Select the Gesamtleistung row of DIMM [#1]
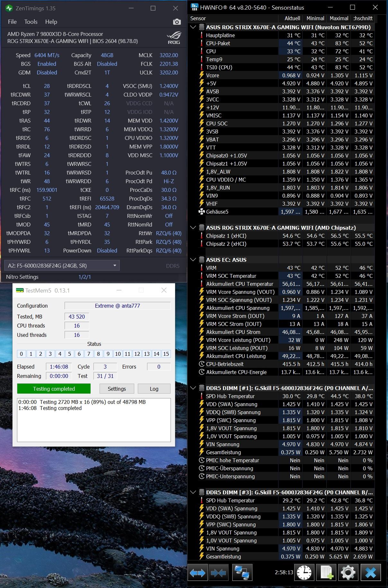Screen dimensions: 388x588 pos(282,452)
